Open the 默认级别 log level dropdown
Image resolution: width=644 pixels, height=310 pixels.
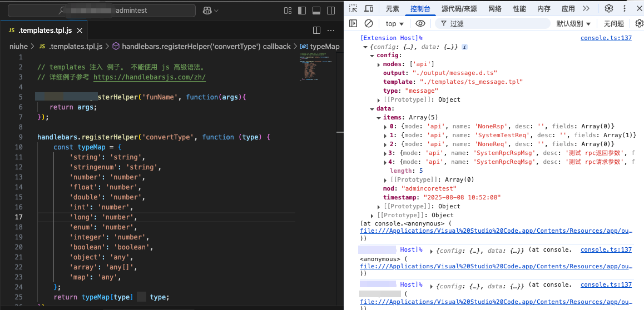[x=573, y=24]
